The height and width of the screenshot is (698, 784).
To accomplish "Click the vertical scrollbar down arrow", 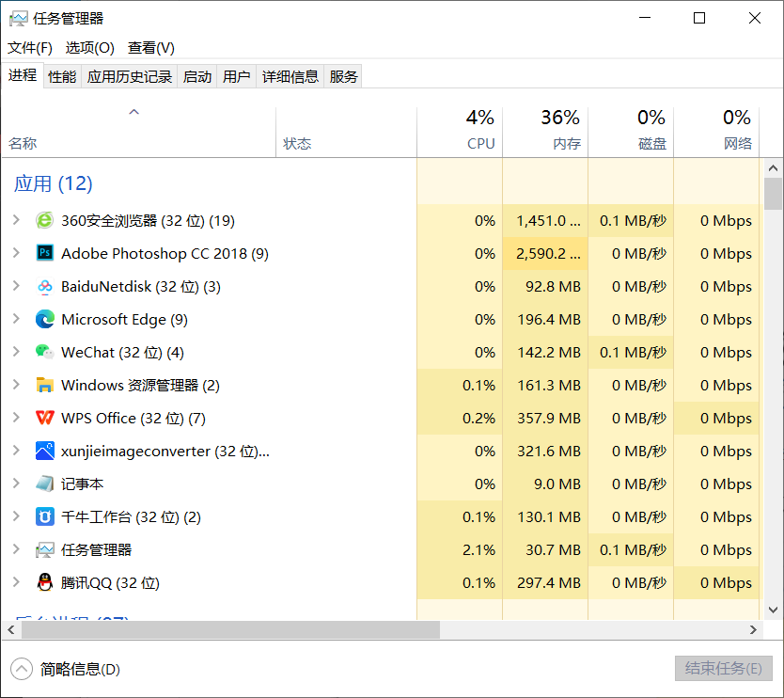I will tap(773, 610).
